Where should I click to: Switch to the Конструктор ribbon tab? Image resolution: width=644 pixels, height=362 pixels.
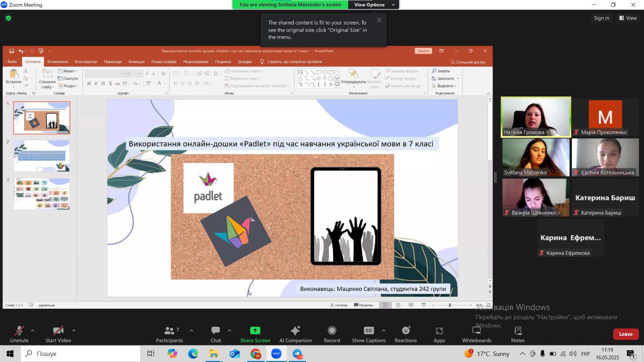coord(86,62)
